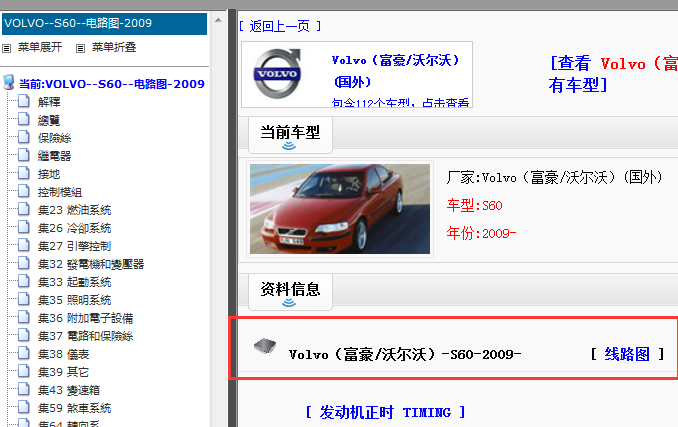Click the page icon next to 控制模组
The image size is (678, 427).
24,191
